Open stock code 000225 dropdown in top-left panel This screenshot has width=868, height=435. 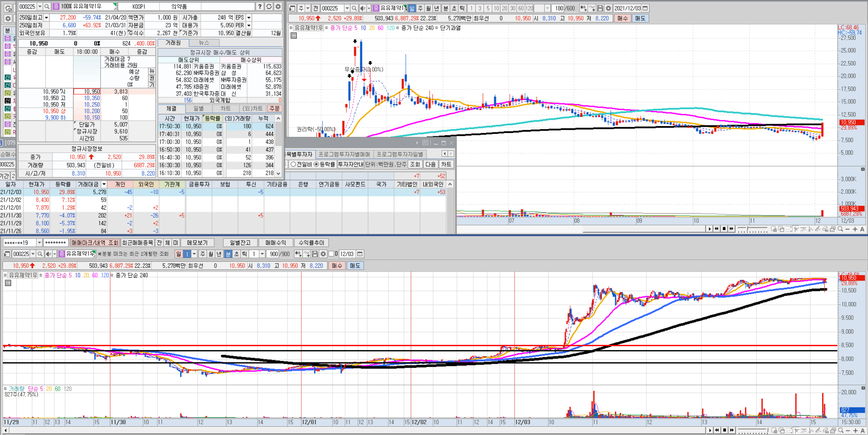(x=40, y=7)
